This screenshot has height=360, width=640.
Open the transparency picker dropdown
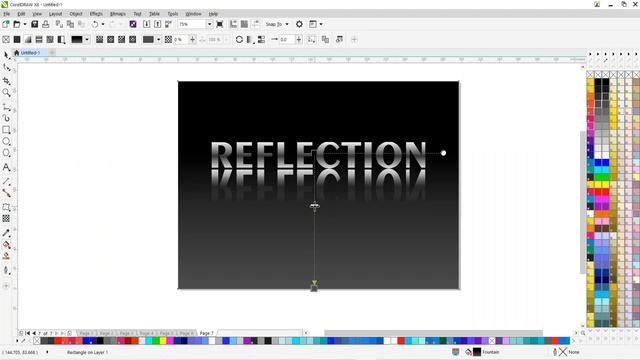point(87,40)
